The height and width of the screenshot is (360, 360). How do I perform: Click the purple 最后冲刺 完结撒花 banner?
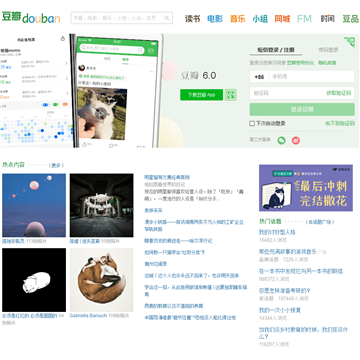click(306, 188)
